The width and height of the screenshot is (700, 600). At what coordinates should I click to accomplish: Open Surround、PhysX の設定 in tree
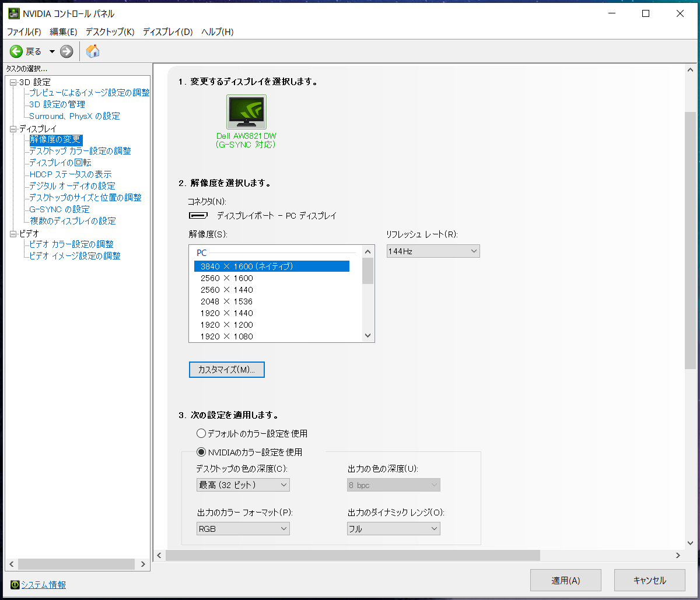(x=75, y=116)
